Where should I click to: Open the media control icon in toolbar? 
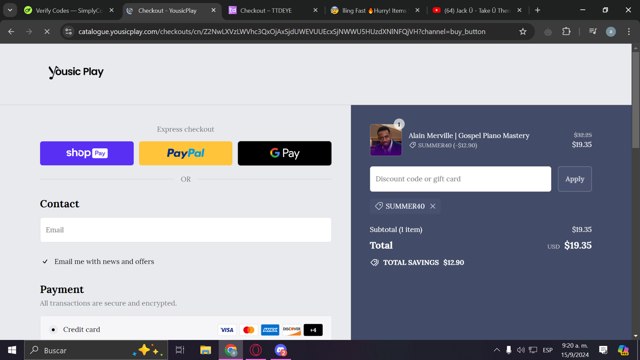pyautogui.click(x=593, y=31)
